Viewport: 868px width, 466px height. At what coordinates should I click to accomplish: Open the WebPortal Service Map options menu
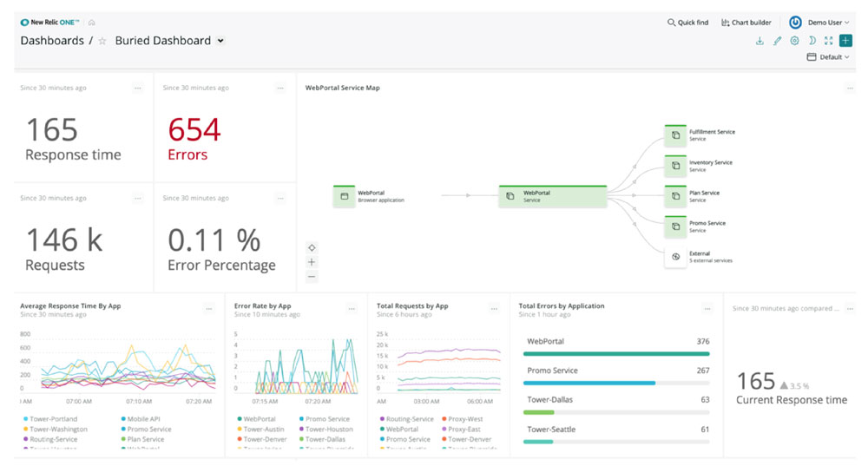[x=850, y=88]
